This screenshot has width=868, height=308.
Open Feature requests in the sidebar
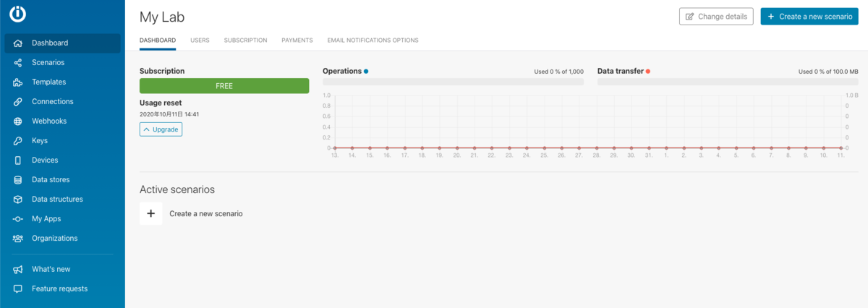(x=62, y=289)
